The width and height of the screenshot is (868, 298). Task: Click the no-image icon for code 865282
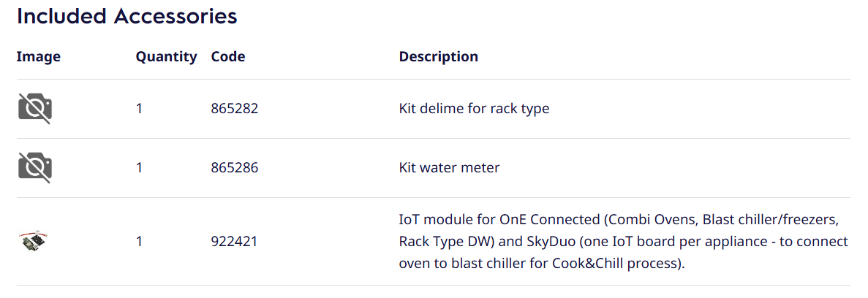pyautogui.click(x=35, y=109)
